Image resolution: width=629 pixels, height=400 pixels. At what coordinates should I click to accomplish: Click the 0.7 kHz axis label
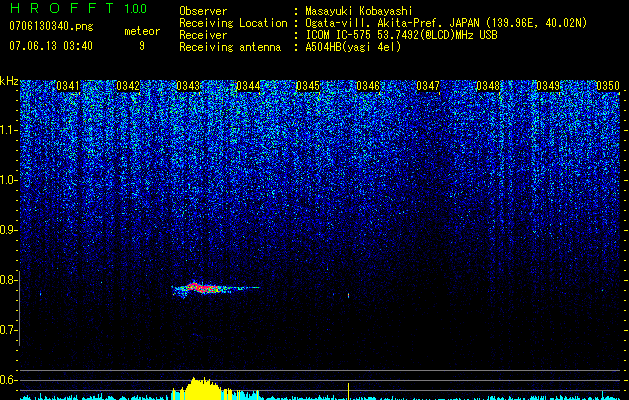pyautogui.click(x=9, y=330)
